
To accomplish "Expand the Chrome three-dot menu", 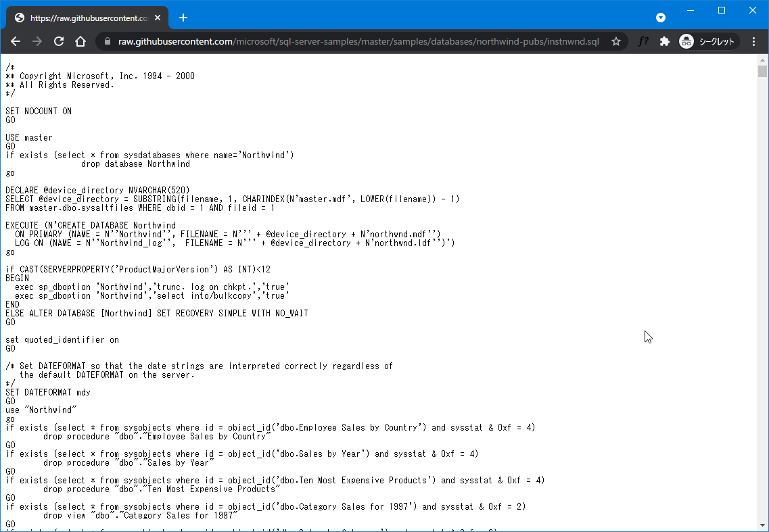I will 754,41.
